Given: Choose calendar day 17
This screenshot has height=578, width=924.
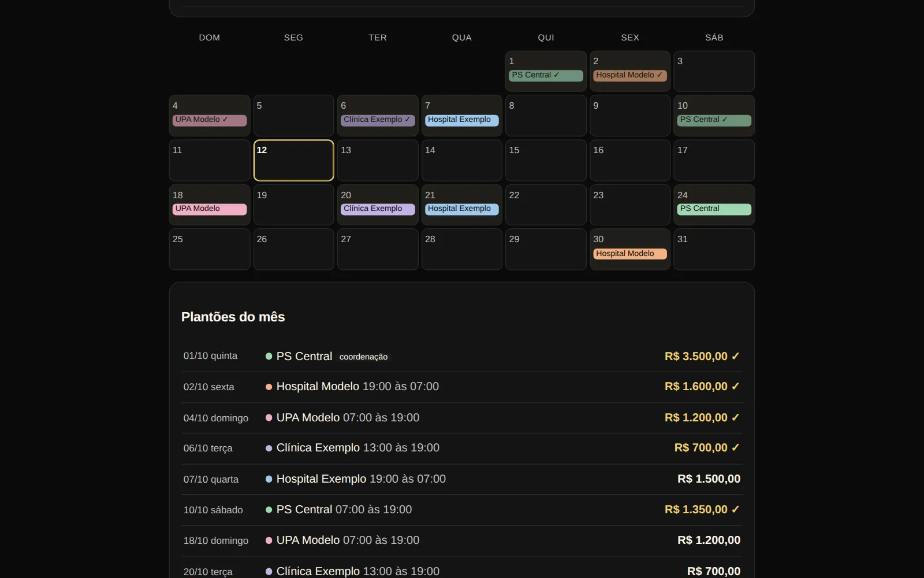Looking at the screenshot, I should [x=714, y=160].
